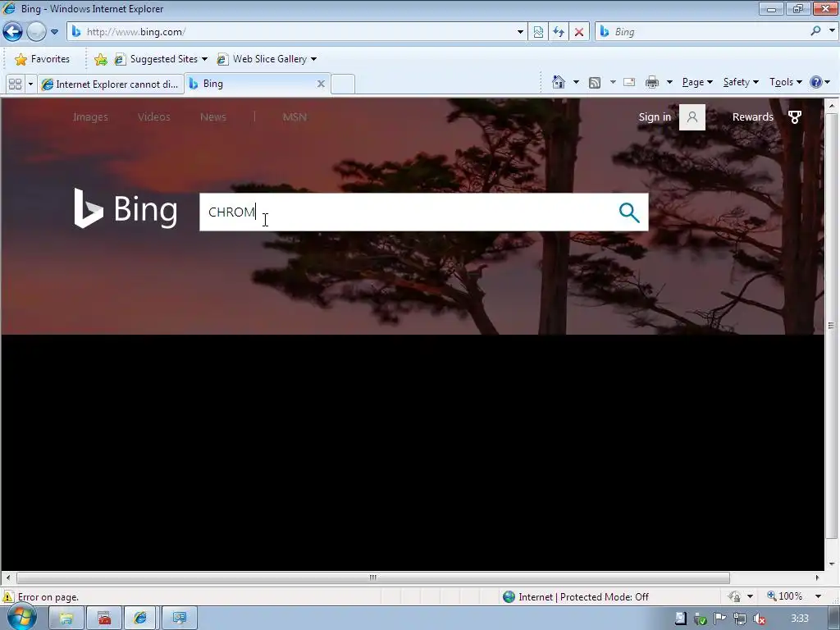
Task: Click the Add to Favorites Bar icon
Action: 100,59
